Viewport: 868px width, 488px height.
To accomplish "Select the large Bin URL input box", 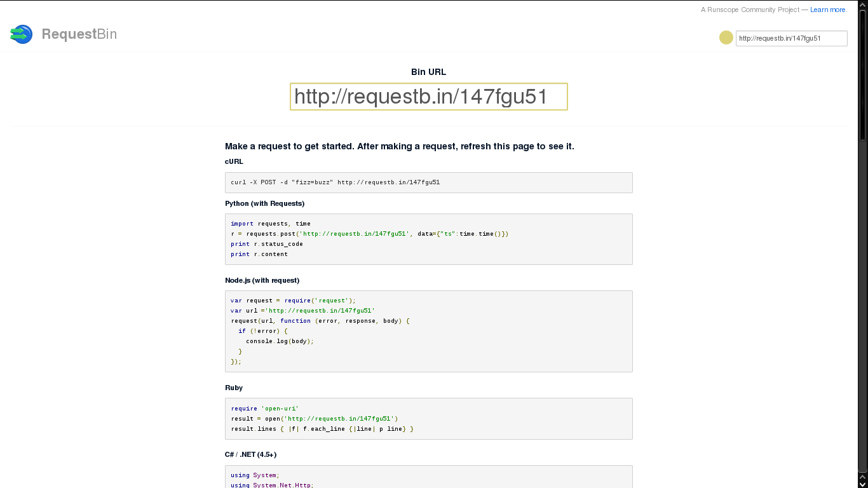I will (x=429, y=97).
